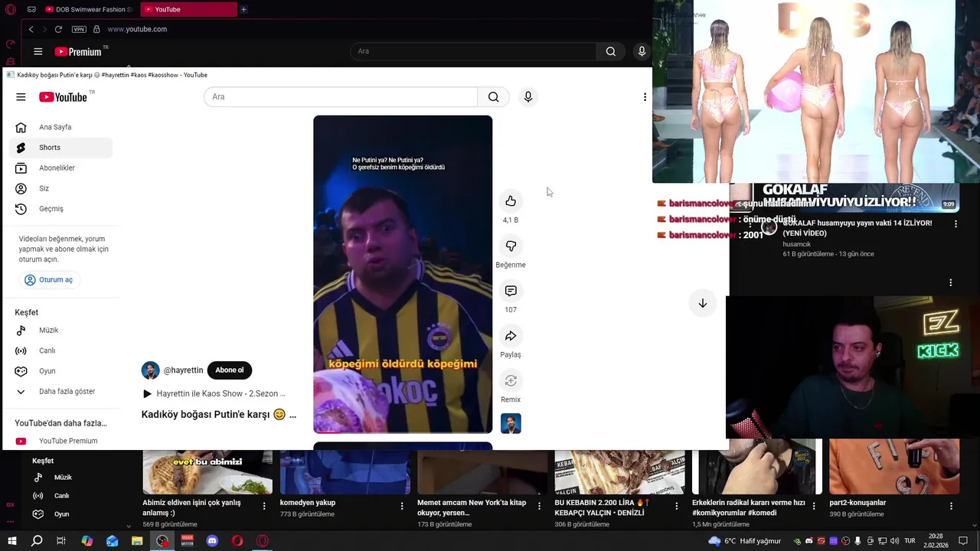
Task: Open GOKALAF husamyuyu video title
Action: (x=857, y=228)
